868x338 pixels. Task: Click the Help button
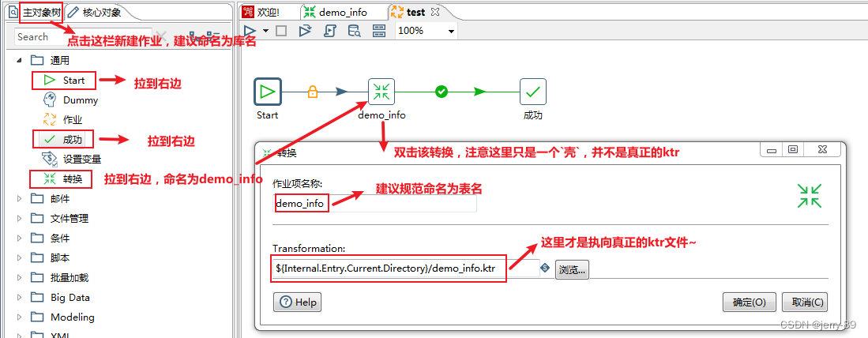297,302
